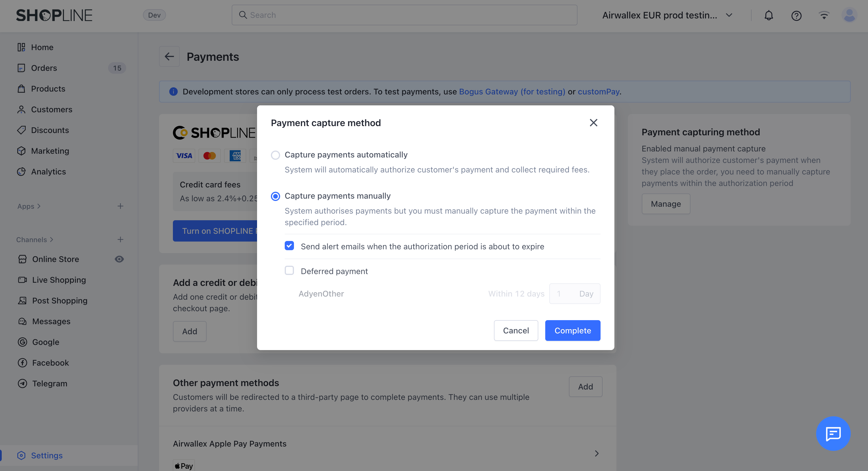Open the help question mark icon
The height and width of the screenshot is (471, 868).
click(796, 16)
